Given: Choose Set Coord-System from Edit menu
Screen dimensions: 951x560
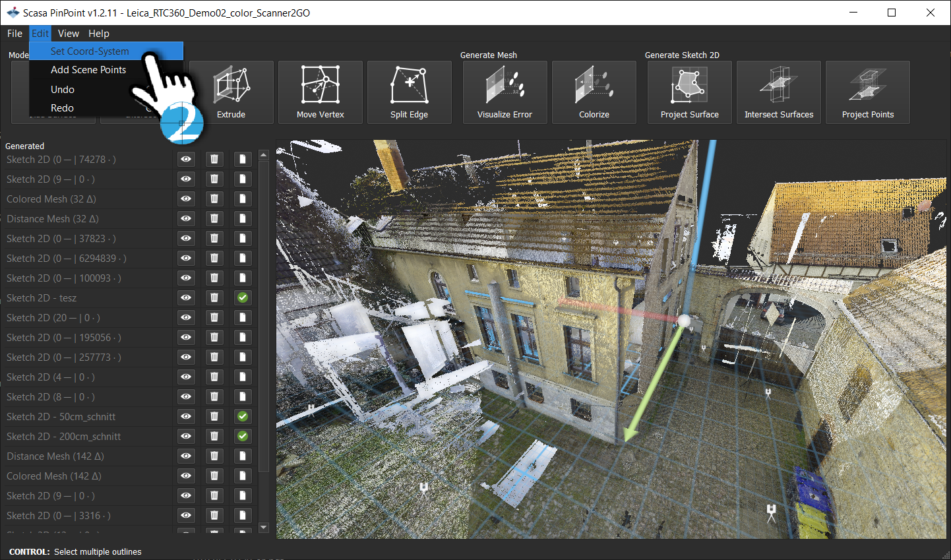Looking at the screenshot, I should (x=106, y=51).
